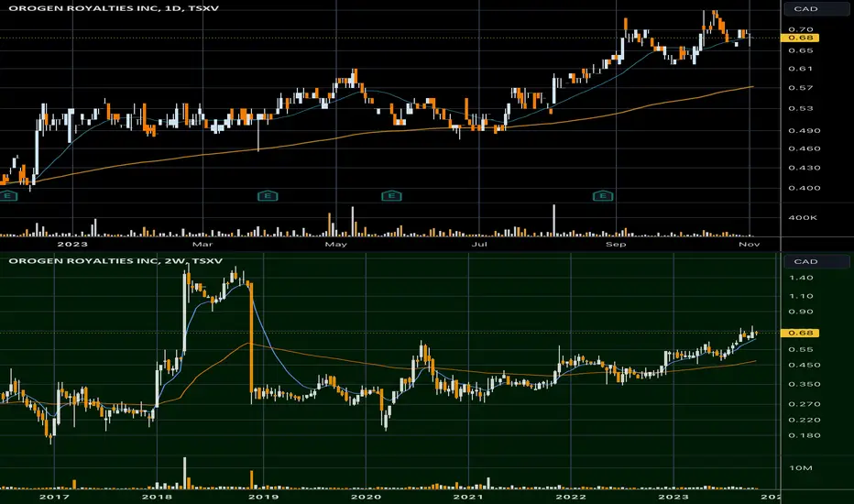854x504 pixels.
Task: Click the 0.430 price axis label
Action: 804,168
